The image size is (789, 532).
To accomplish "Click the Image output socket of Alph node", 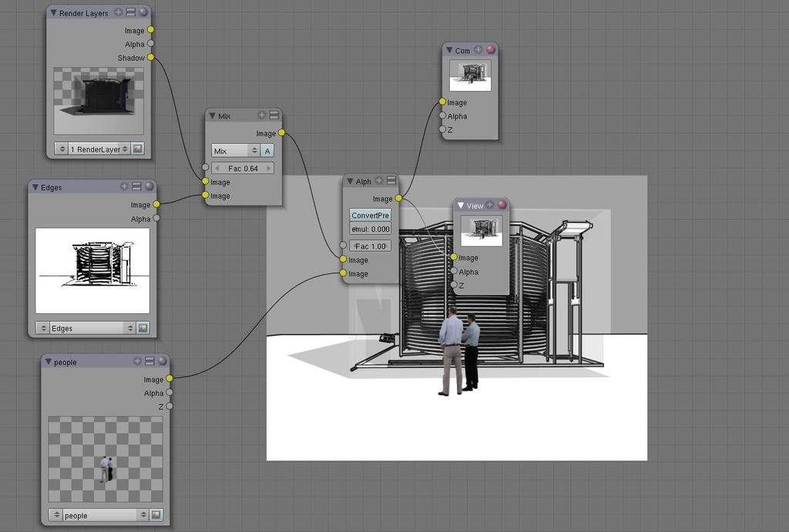I will 398,198.
